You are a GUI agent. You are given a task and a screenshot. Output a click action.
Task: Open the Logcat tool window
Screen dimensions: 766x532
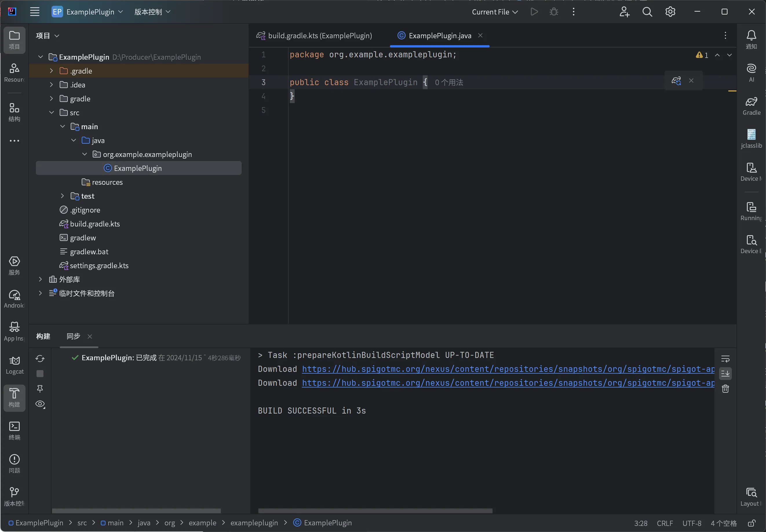coord(14,365)
